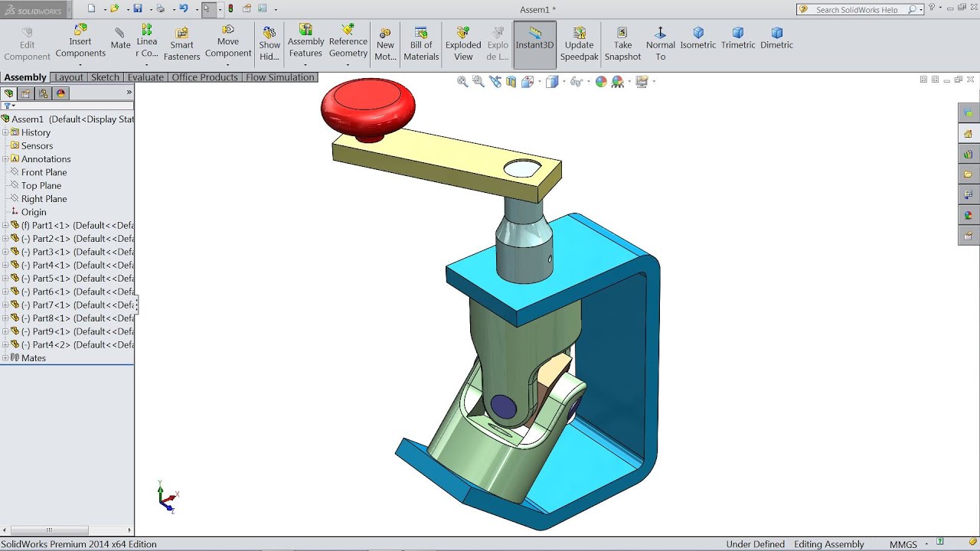Create an Exploded View
Image resolution: width=980 pixels, height=551 pixels.
point(463,44)
